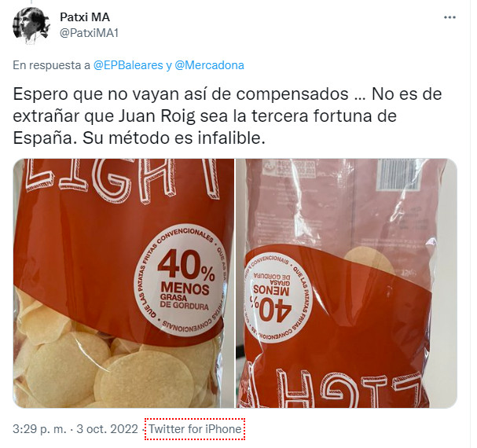Image resolution: width=477 pixels, height=448 pixels.
Task: Open the right photo of the upside-down bag
Action: (347, 283)
